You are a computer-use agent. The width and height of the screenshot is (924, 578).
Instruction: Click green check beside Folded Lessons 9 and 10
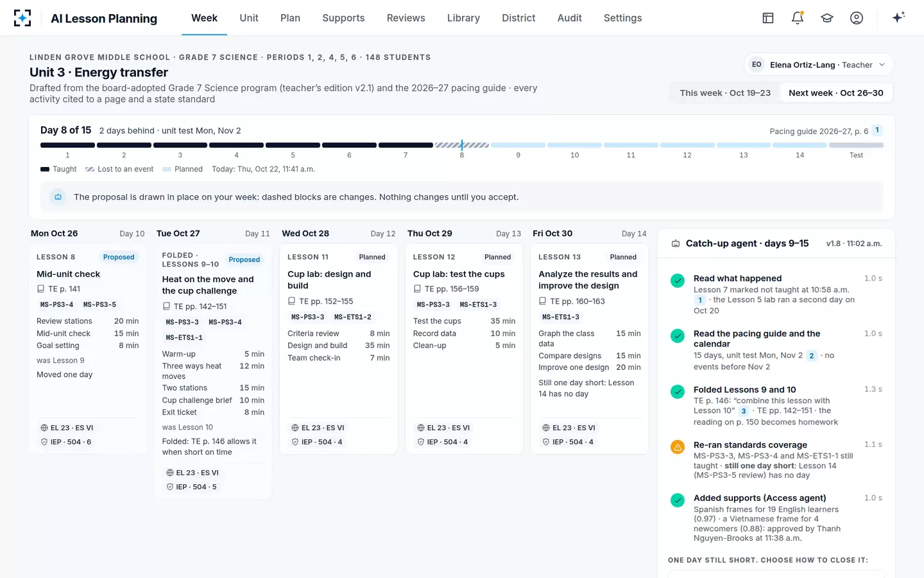(677, 392)
